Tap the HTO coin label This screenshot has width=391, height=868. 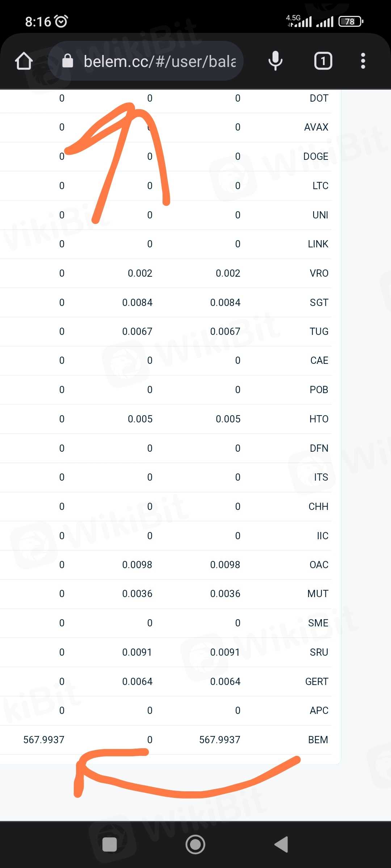(319, 419)
